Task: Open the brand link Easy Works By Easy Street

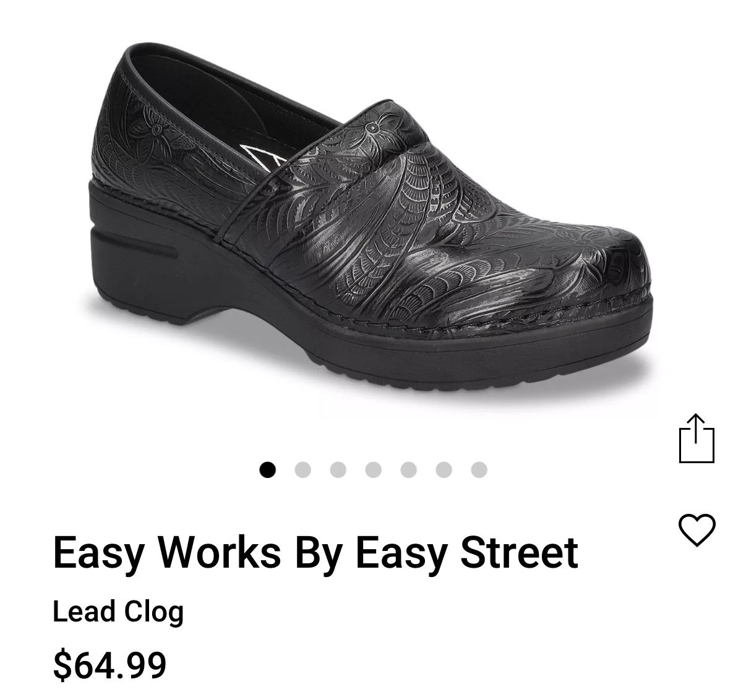Action: pyautogui.click(x=315, y=552)
